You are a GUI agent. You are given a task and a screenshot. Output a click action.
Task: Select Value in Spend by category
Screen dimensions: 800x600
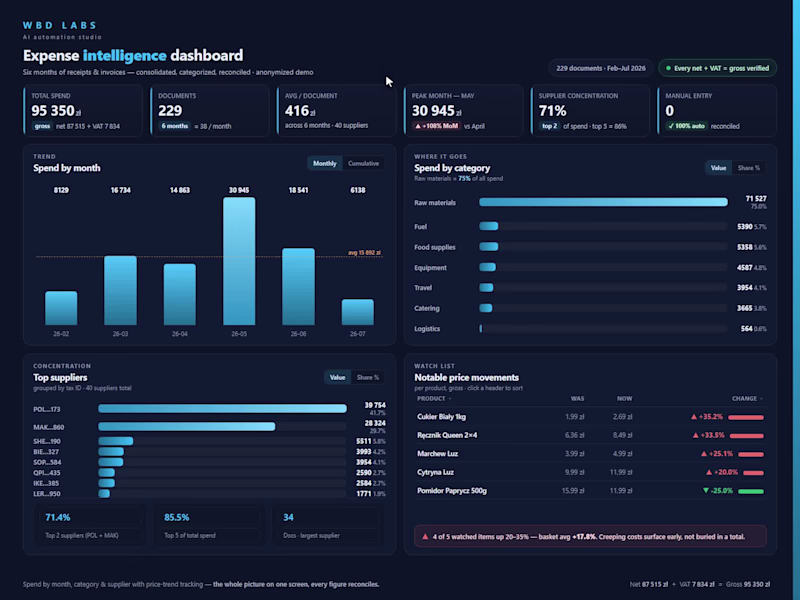pos(718,168)
